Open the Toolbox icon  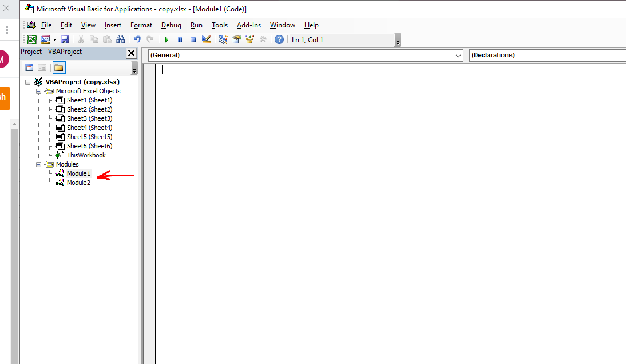[263, 39]
